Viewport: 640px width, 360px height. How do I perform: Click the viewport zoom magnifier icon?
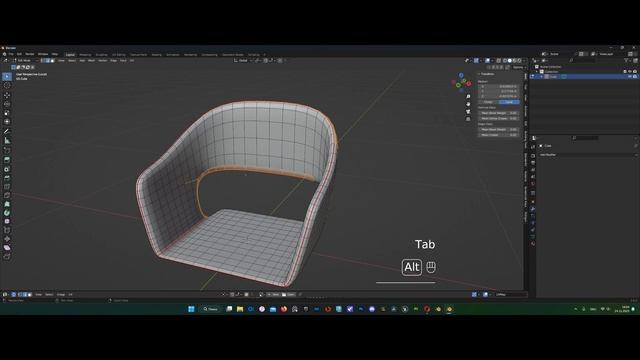[468, 97]
